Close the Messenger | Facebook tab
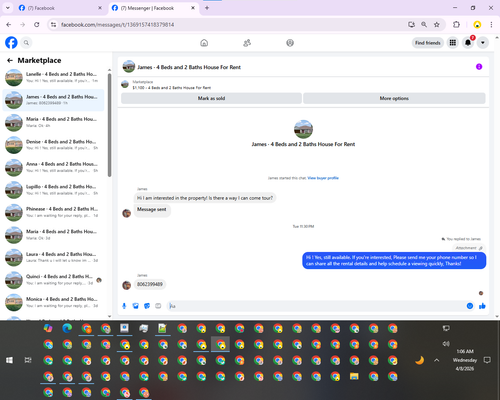This screenshot has width=500, height=400. (193, 8)
